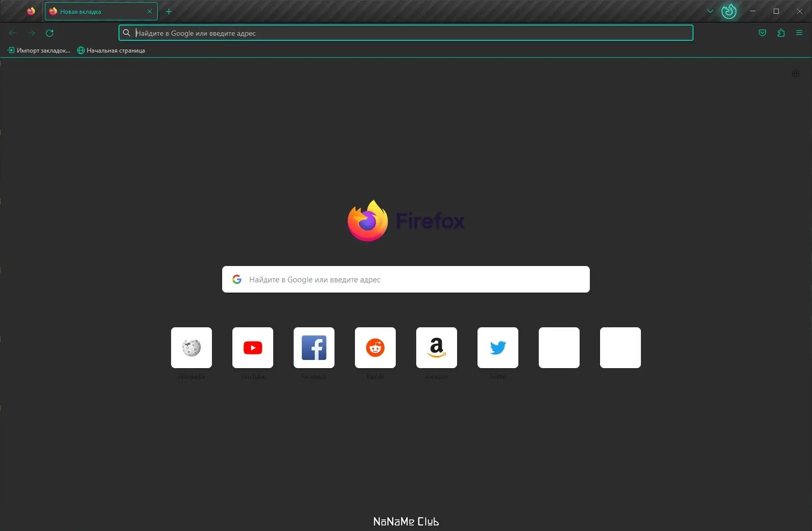
Task: Go forward with the forward arrow
Action: click(x=31, y=33)
